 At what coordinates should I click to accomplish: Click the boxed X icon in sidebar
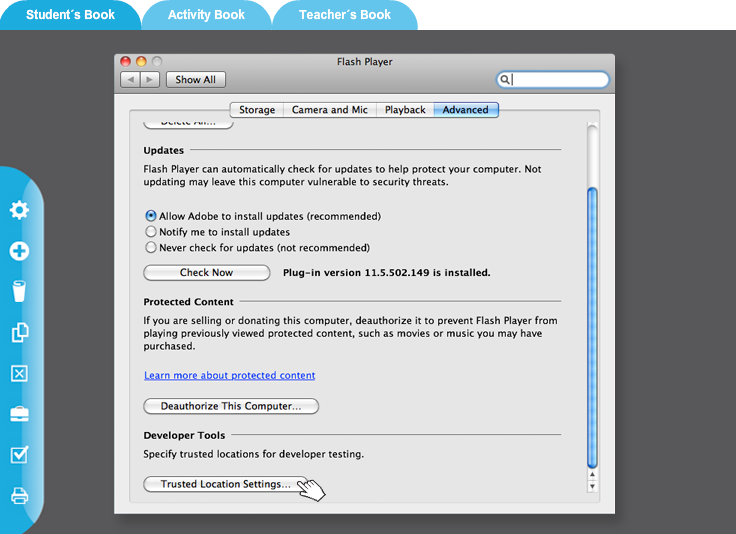[x=19, y=373]
